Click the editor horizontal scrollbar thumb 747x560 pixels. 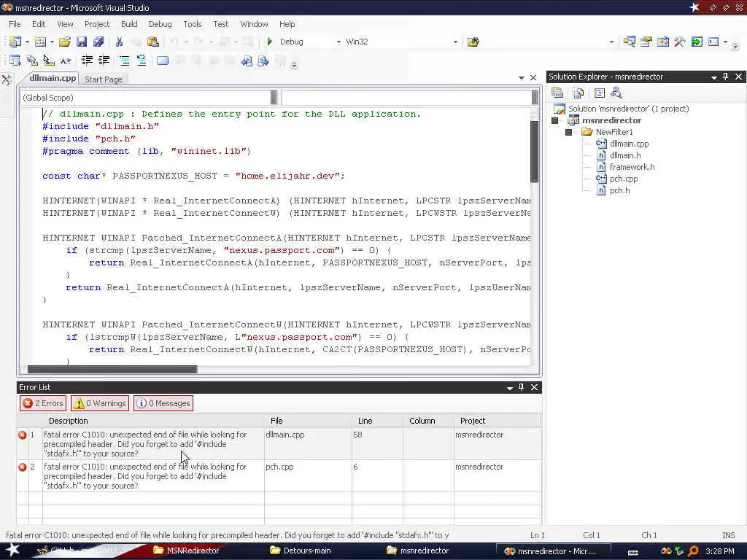tap(112, 369)
